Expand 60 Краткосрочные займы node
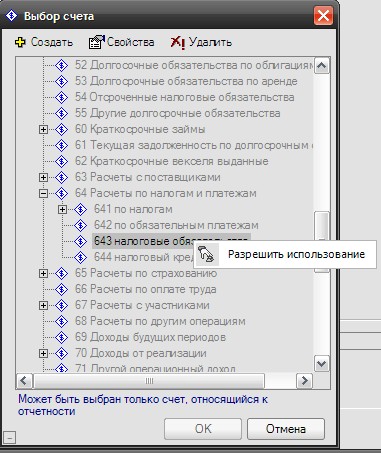 (43, 129)
